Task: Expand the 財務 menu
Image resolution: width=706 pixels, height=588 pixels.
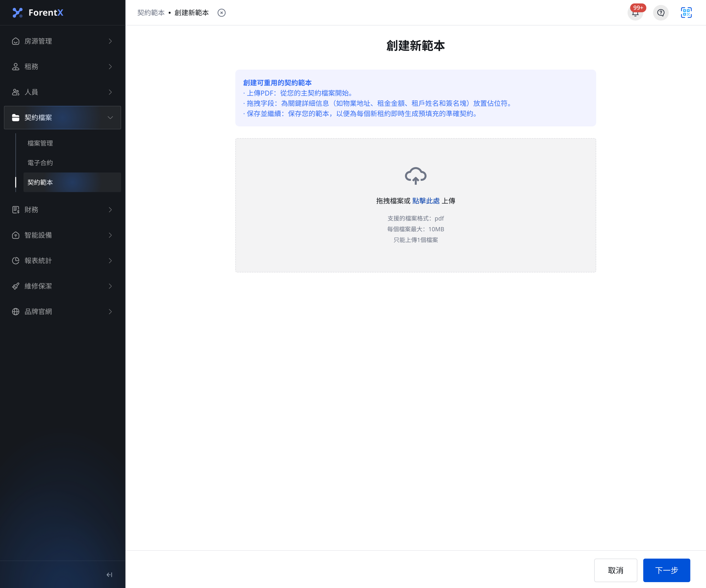Action: (63, 210)
